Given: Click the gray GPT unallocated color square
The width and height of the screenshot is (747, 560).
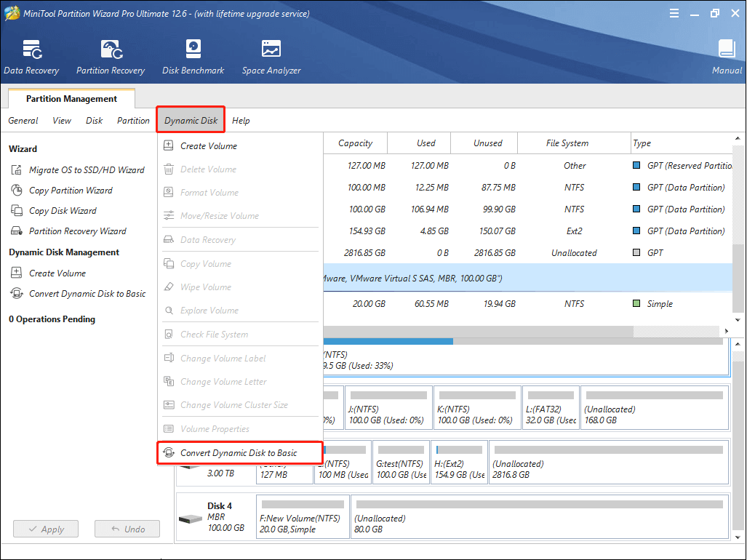Looking at the screenshot, I should 636,253.
